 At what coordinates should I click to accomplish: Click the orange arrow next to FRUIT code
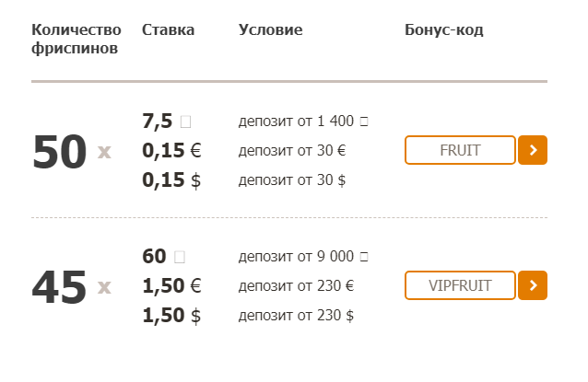533,150
